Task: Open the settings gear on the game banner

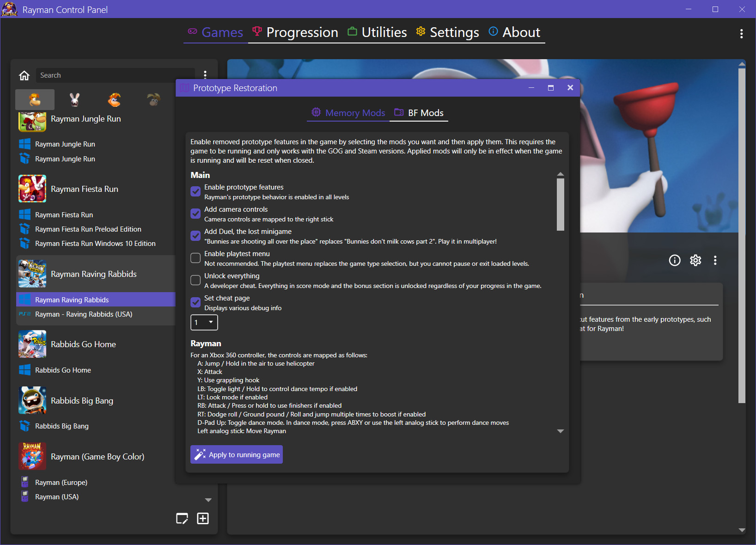Action: (x=695, y=260)
